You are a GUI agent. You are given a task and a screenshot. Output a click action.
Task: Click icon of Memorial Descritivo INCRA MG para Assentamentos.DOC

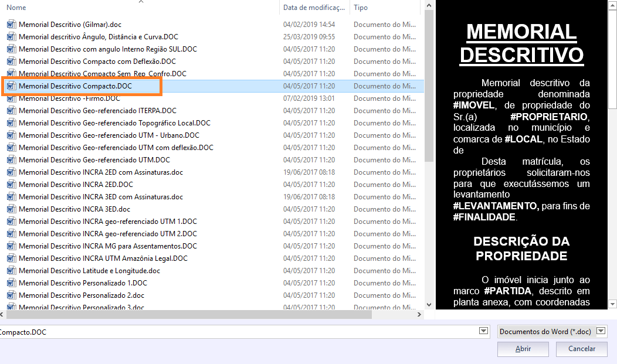[x=11, y=246]
